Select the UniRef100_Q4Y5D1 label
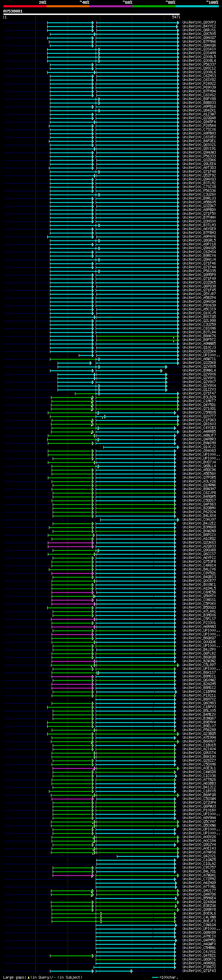222x980 pixels. (x=199, y=405)
